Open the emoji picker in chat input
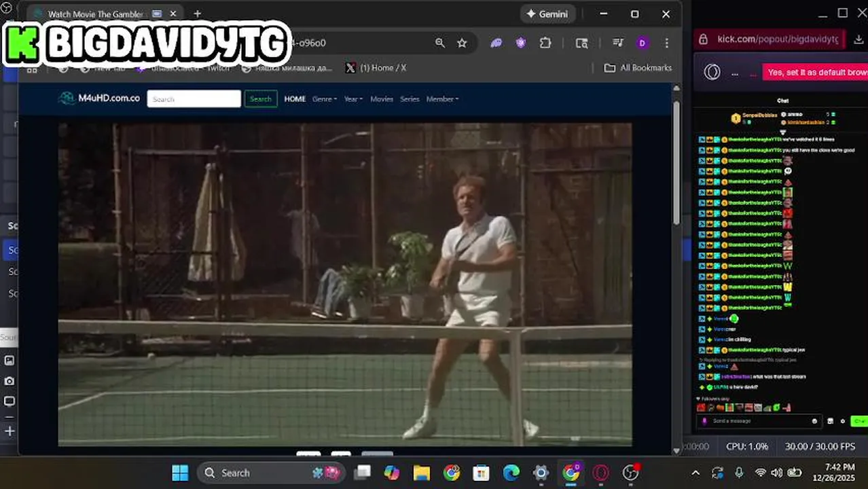Image resolution: width=868 pixels, height=489 pixels. pyautogui.click(x=814, y=421)
